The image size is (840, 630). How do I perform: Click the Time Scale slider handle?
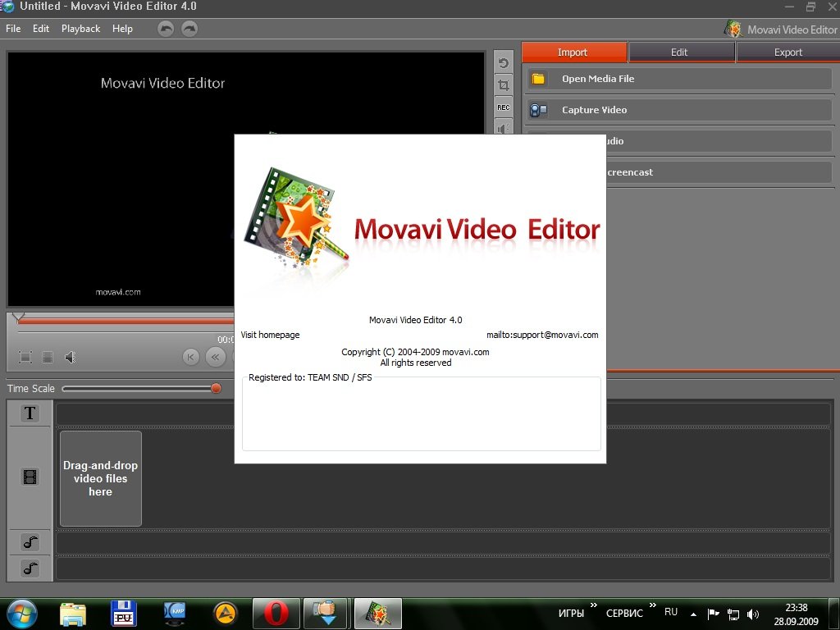pyautogui.click(x=216, y=389)
